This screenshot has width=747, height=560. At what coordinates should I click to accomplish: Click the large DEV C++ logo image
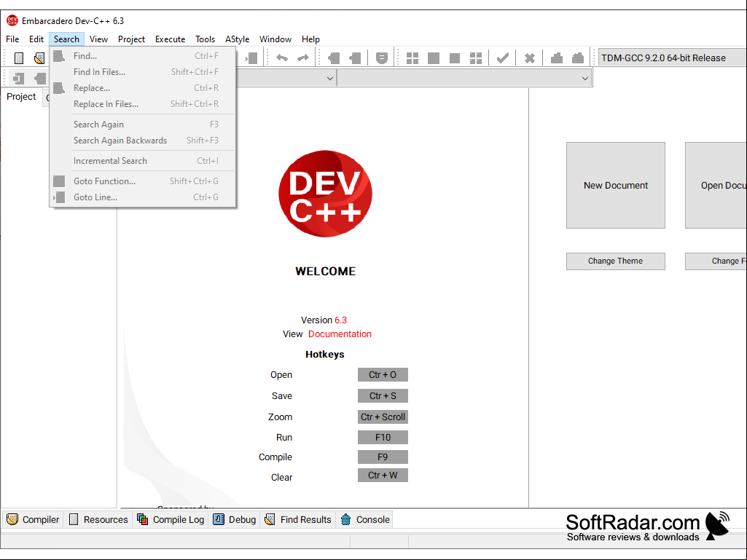tap(325, 194)
